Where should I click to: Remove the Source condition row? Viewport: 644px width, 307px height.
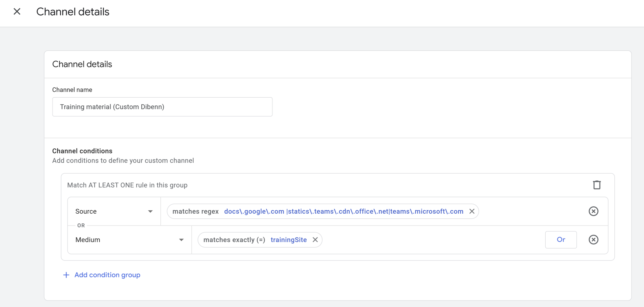tap(593, 211)
